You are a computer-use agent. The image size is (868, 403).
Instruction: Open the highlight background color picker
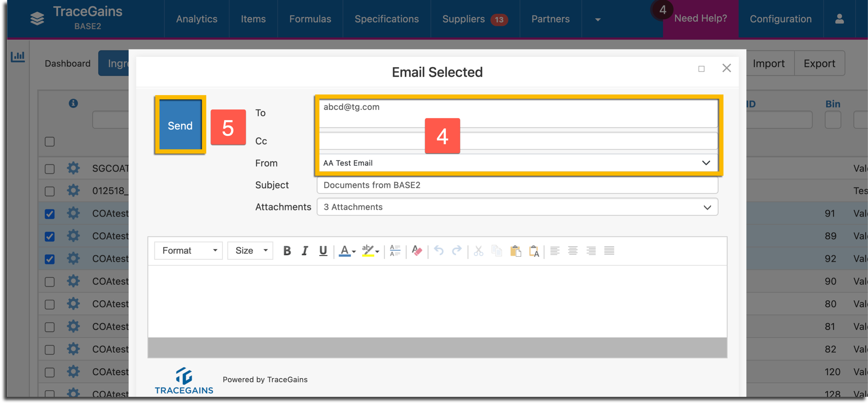click(370, 250)
